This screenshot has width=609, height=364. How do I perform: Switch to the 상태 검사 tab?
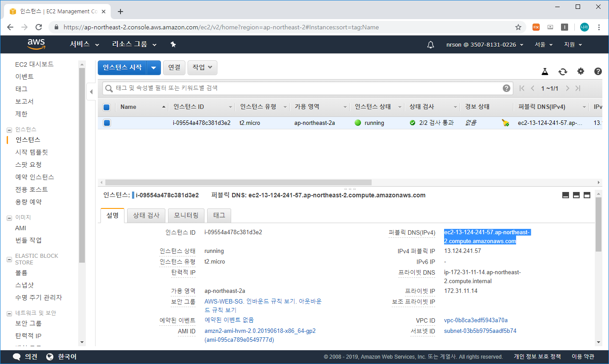tap(146, 216)
